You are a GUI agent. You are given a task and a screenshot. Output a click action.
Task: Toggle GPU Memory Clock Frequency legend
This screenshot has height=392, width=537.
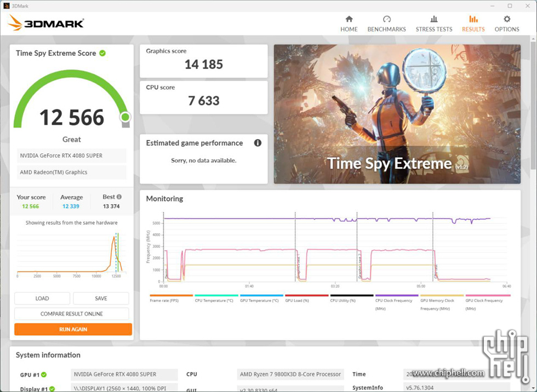pyautogui.click(x=442, y=302)
